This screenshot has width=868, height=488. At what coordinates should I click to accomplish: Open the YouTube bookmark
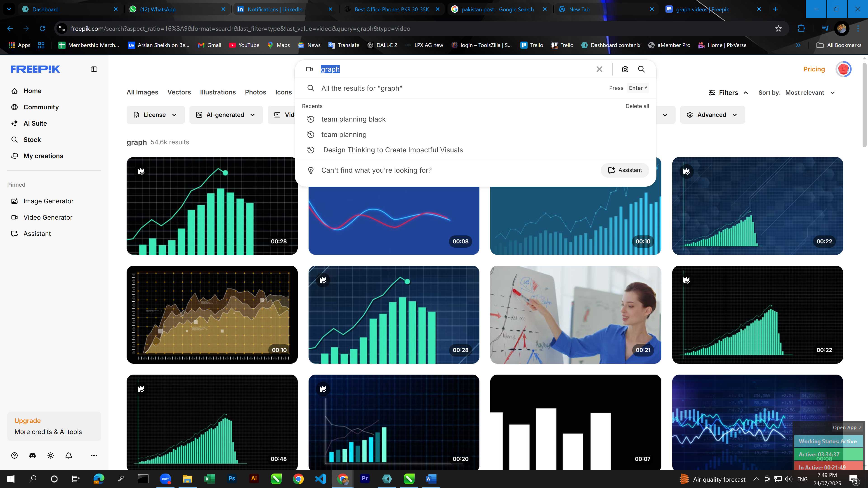click(244, 45)
